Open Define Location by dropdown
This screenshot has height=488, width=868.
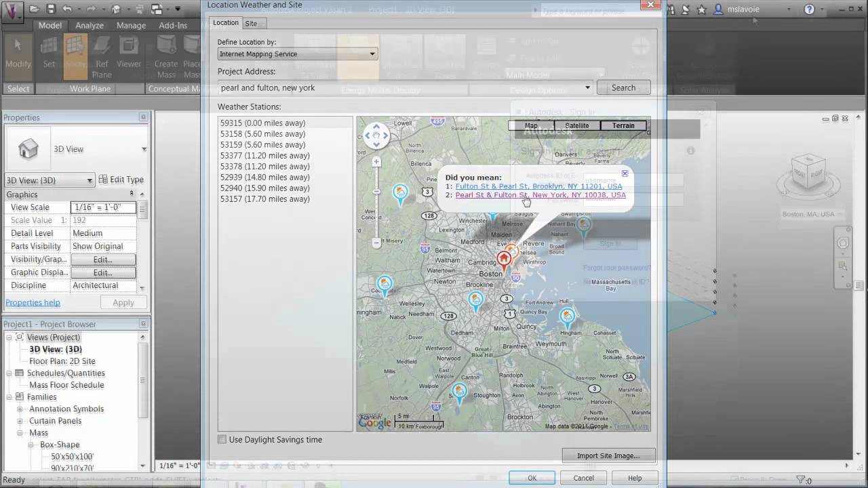coord(298,54)
